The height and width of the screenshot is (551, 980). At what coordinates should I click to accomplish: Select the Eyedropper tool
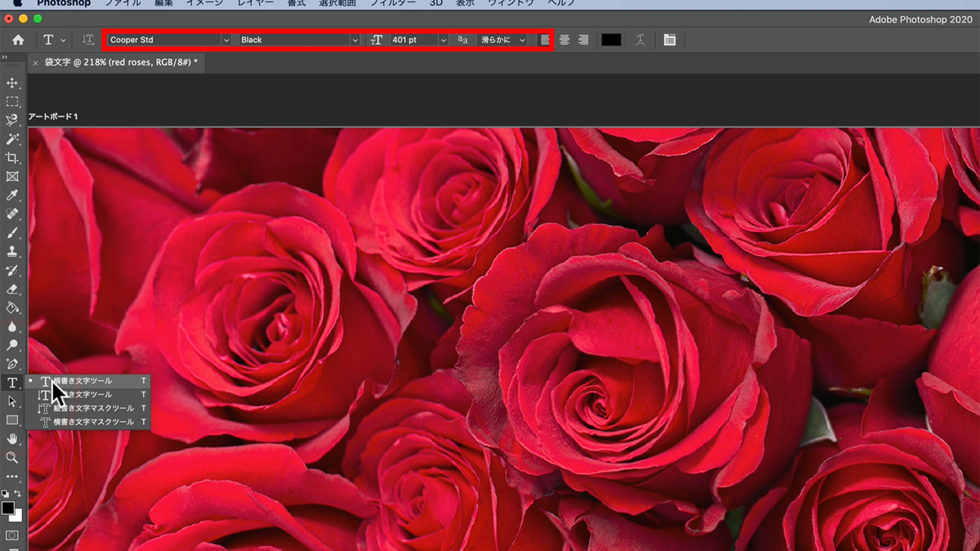pyautogui.click(x=12, y=195)
